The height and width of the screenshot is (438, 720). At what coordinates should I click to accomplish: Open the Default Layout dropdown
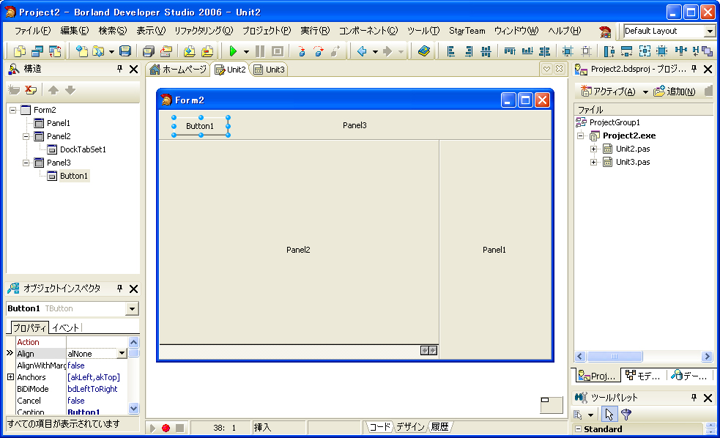(x=710, y=31)
